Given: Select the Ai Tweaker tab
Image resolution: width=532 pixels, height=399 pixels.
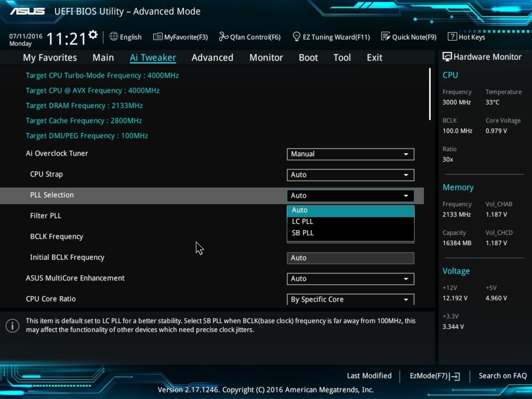Looking at the screenshot, I should 153,58.
